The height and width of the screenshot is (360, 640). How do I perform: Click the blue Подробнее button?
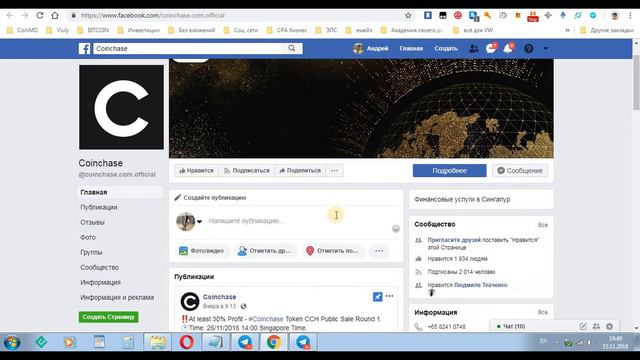449,171
